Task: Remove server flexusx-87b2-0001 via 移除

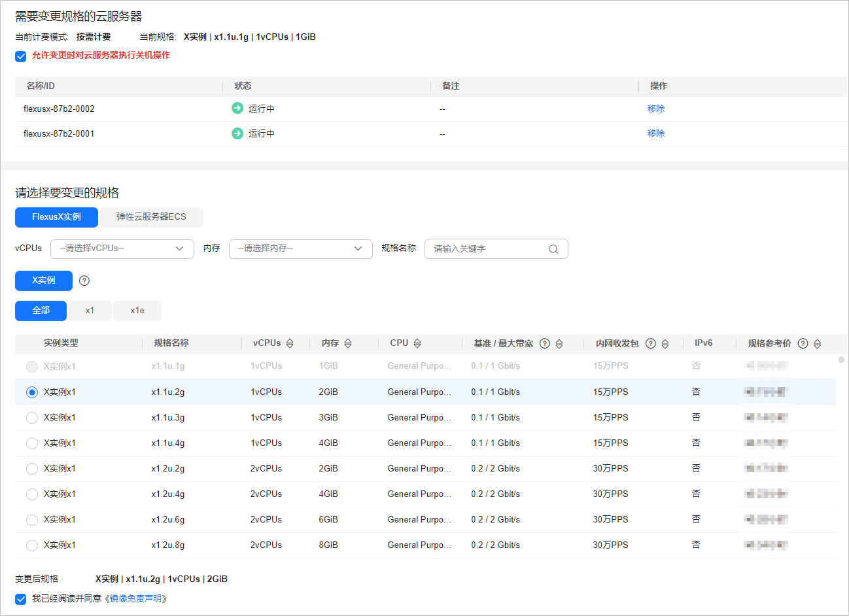Action: [x=656, y=133]
